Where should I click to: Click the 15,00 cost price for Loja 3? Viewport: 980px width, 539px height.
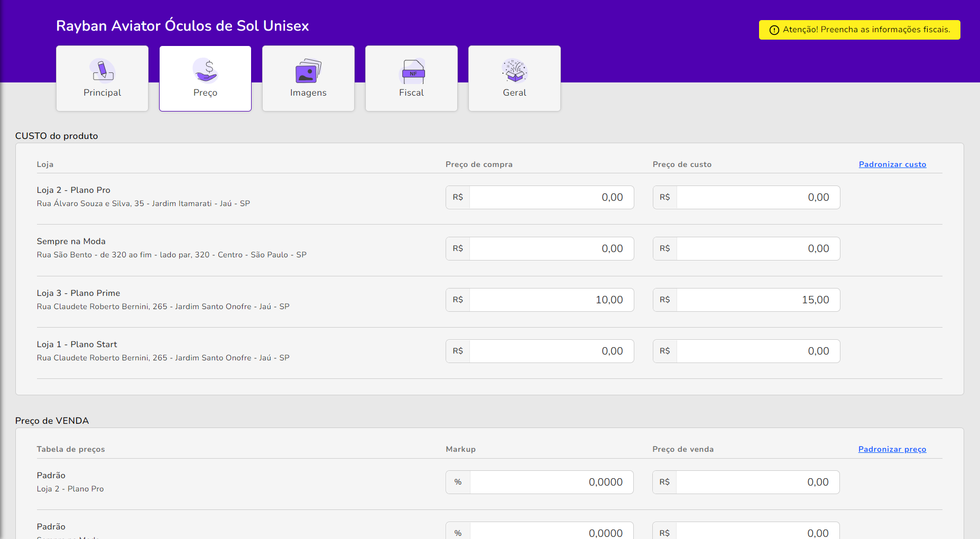(746, 300)
